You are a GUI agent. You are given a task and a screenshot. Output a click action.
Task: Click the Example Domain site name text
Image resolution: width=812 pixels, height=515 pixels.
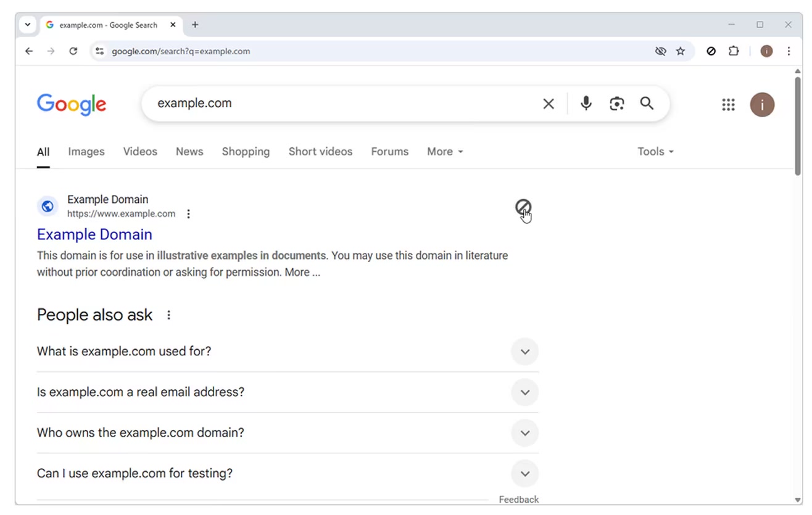point(108,199)
